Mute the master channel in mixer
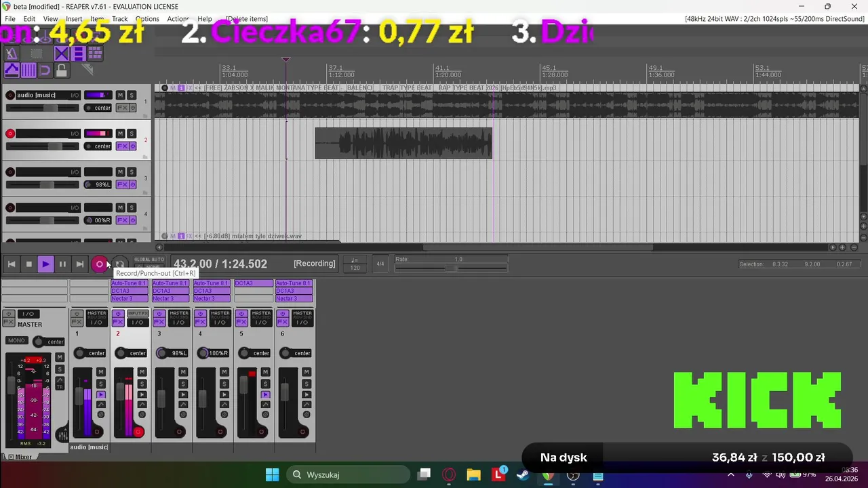868x488 pixels. click(60, 357)
